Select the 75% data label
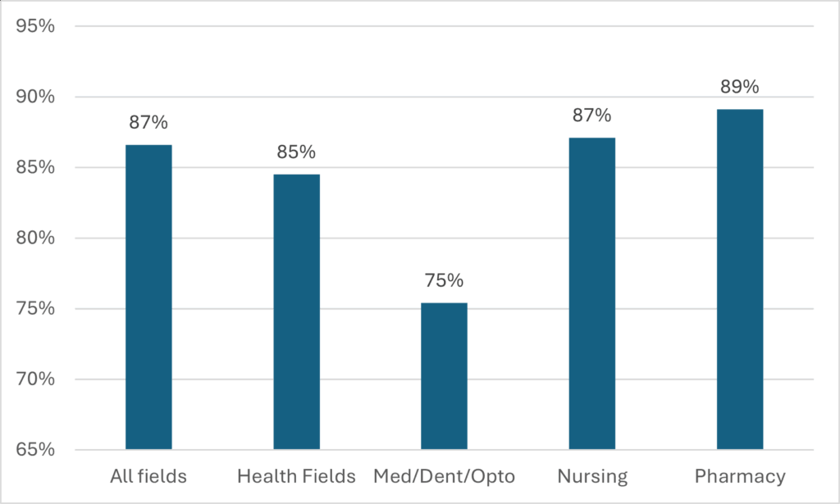This screenshot has width=840, height=504. click(x=444, y=280)
